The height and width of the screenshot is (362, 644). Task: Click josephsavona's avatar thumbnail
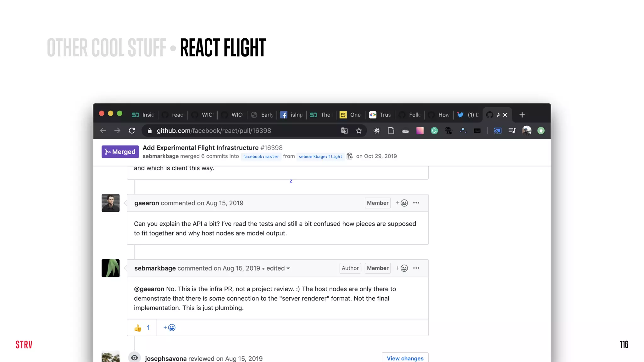click(111, 356)
